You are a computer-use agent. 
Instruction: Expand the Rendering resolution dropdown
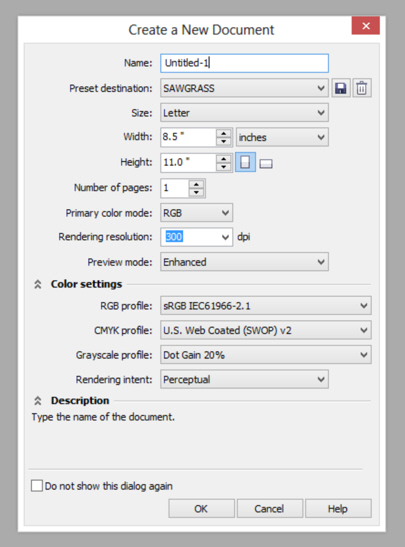click(225, 237)
